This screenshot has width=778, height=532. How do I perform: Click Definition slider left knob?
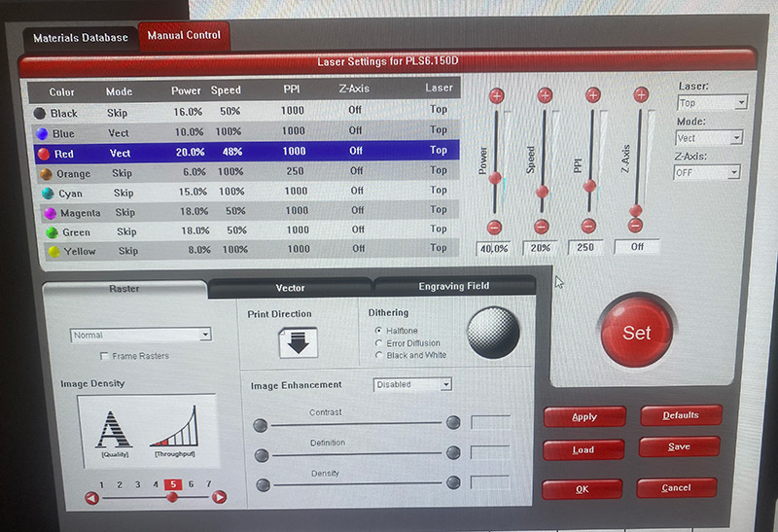[x=262, y=455]
